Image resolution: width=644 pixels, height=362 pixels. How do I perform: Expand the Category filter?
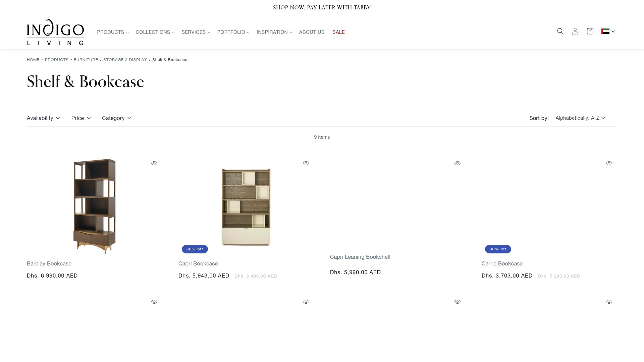pos(117,118)
